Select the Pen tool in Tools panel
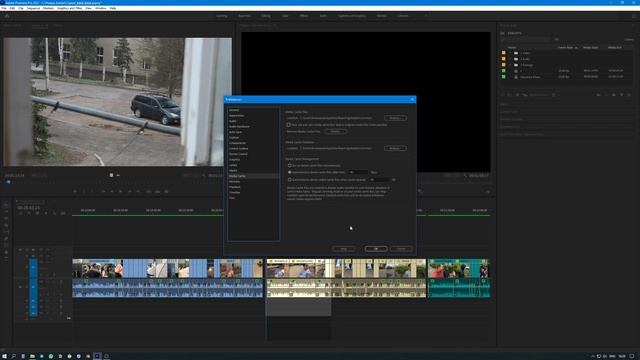The height and width of the screenshot is (360, 640). click(6, 238)
